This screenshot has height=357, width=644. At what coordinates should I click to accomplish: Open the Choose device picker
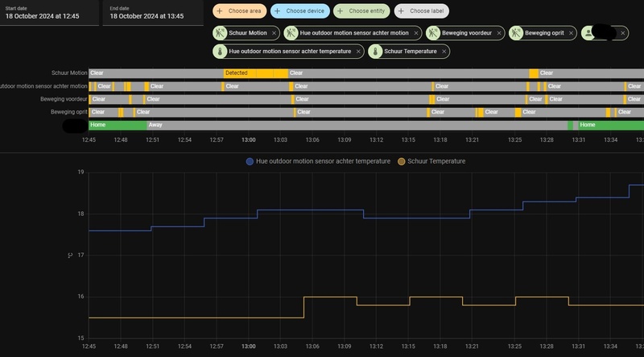tap(300, 11)
